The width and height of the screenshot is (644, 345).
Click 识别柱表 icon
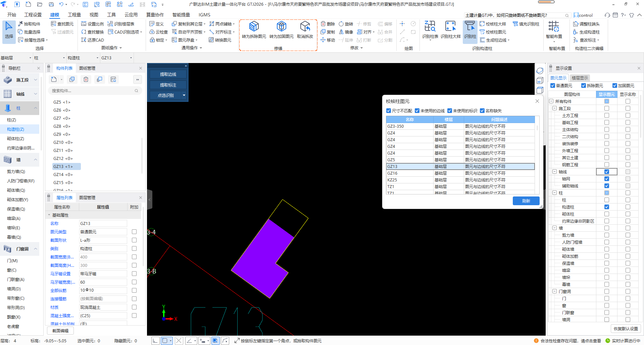coord(430,30)
